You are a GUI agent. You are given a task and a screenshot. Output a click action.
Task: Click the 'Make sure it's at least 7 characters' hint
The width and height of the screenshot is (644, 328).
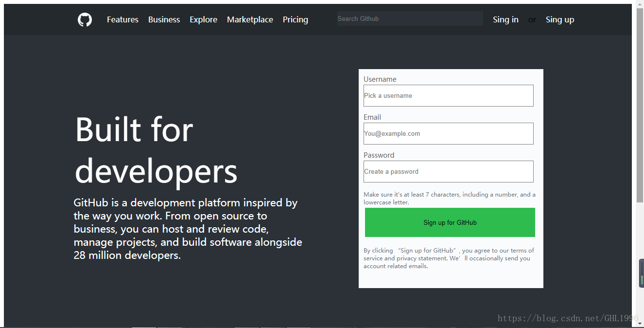tap(450, 198)
